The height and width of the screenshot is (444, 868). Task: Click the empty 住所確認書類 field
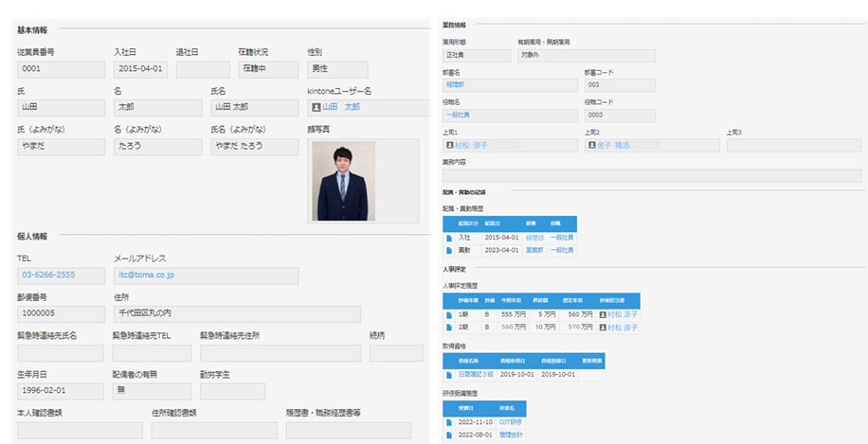pos(214,431)
